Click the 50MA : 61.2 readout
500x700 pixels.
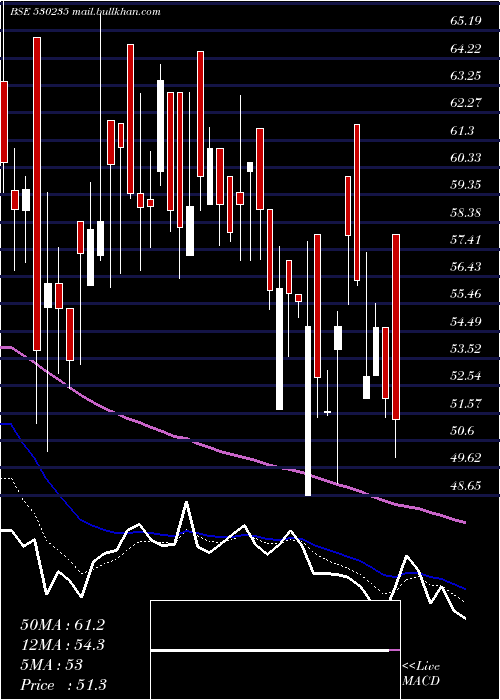[x=63, y=625]
